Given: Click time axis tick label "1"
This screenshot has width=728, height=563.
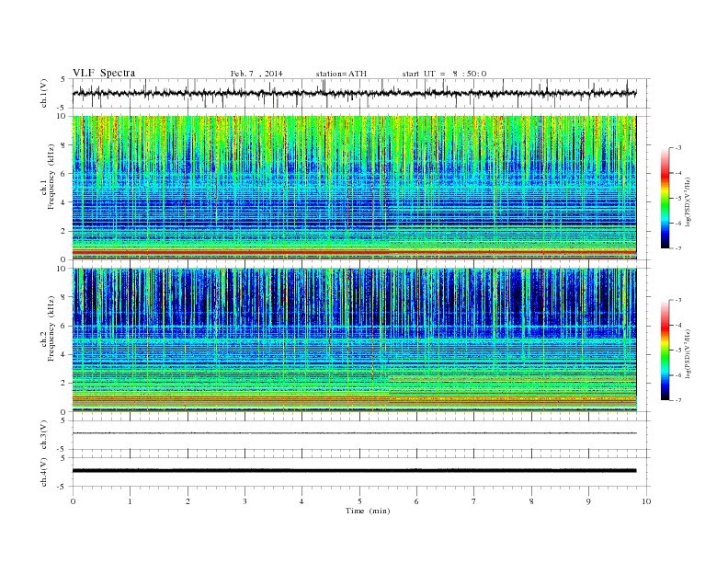Looking at the screenshot, I should pos(130,501).
